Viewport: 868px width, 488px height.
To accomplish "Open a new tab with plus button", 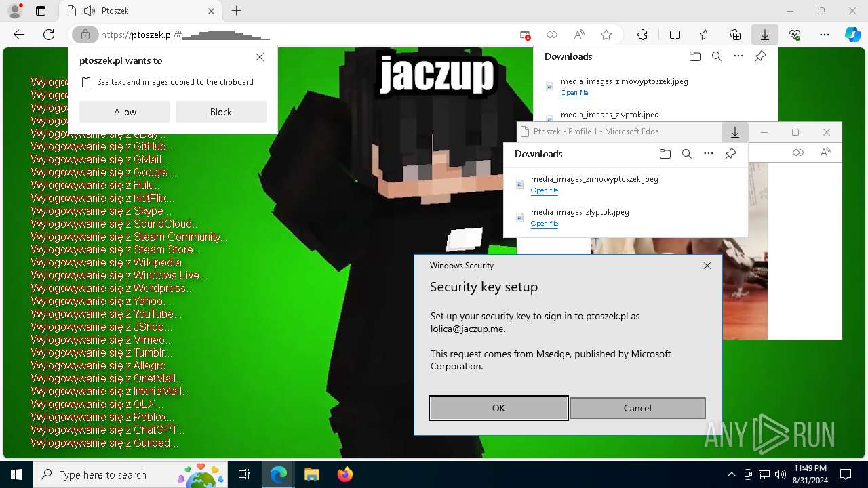I will pyautogui.click(x=236, y=11).
